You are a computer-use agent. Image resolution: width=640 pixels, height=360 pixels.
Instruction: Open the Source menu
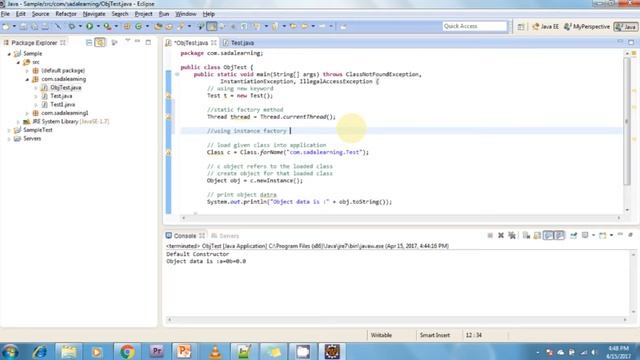tap(40, 14)
